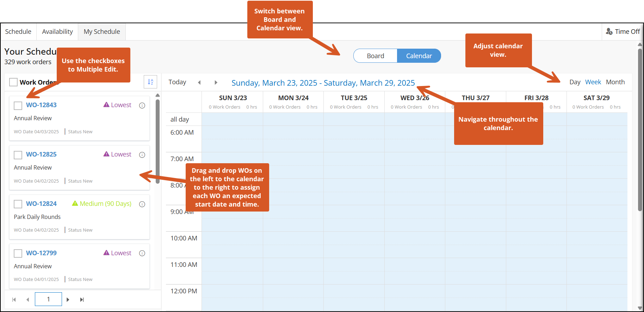Click the work order list scrollbar
644x312 pixels.
(x=157, y=141)
